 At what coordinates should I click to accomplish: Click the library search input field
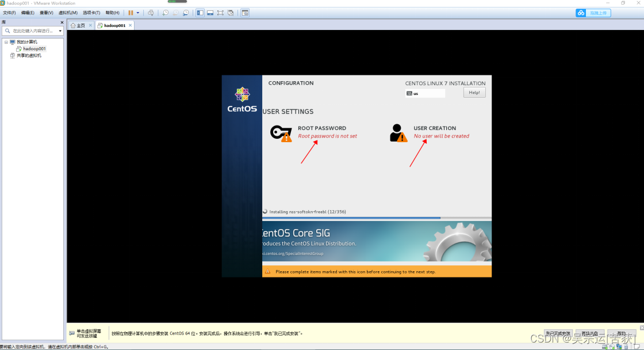[33, 31]
